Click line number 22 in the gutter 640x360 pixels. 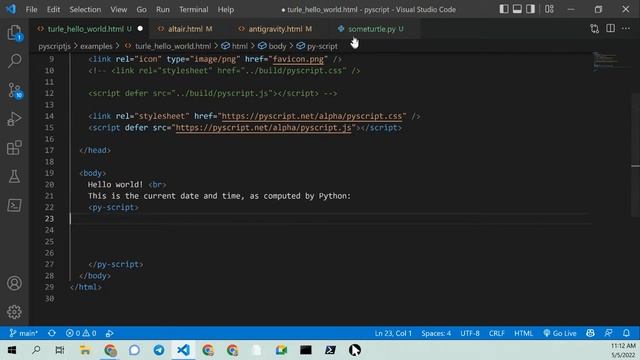coord(49,207)
